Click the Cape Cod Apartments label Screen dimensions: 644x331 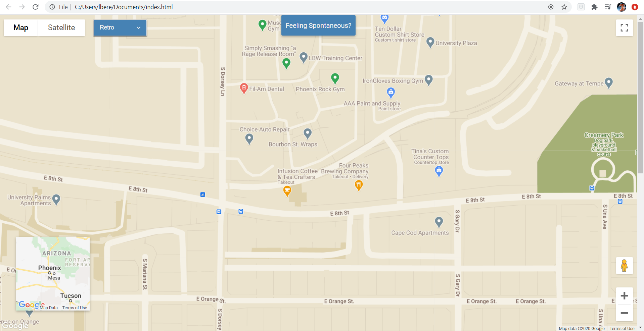(x=420, y=233)
